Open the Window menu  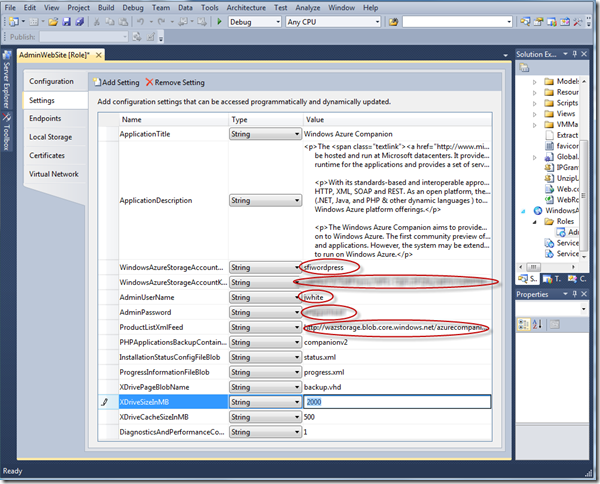tap(341, 7)
